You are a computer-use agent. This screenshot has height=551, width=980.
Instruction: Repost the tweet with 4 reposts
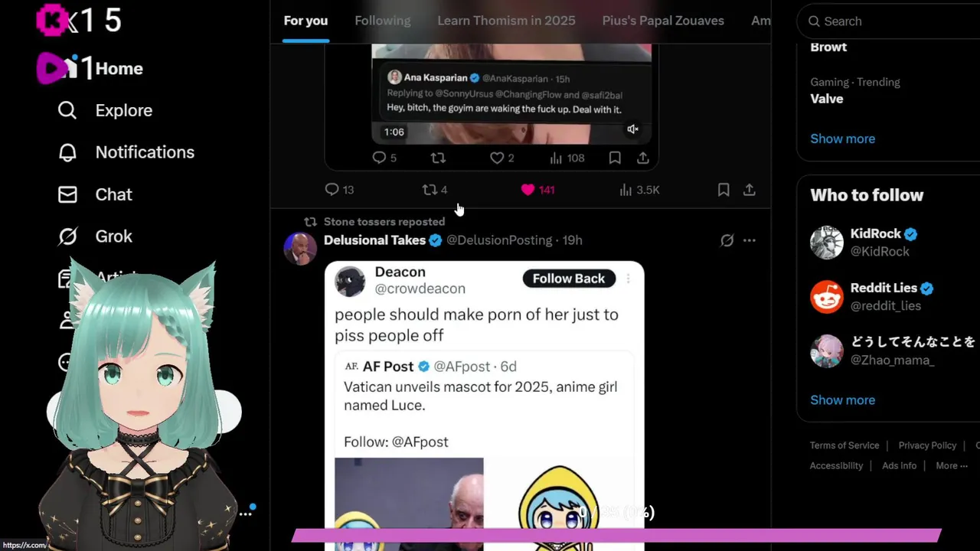[x=435, y=190]
